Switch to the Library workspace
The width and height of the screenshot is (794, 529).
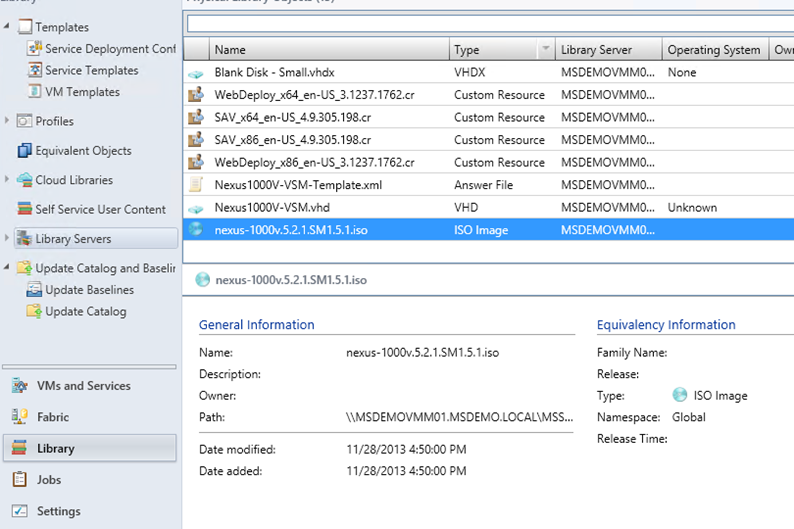click(x=90, y=449)
